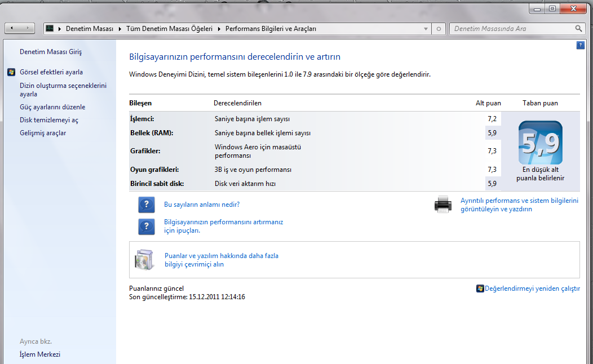This screenshot has width=593, height=364.
Task: Minimize the window
Action: tap(537, 8)
